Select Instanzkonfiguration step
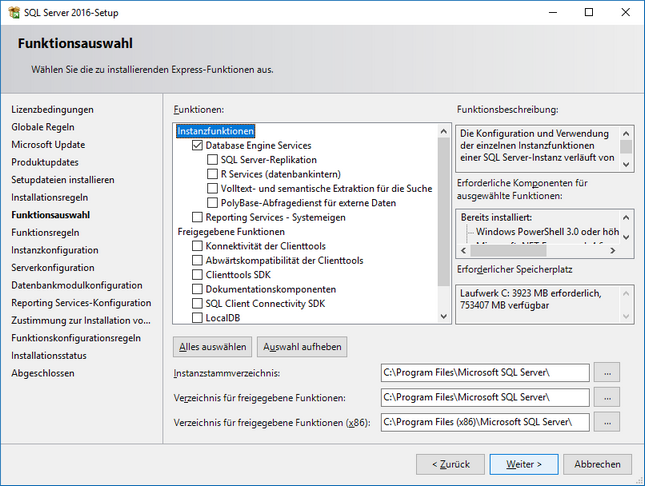The height and width of the screenshot is (486, 645). tap(55, 250)
